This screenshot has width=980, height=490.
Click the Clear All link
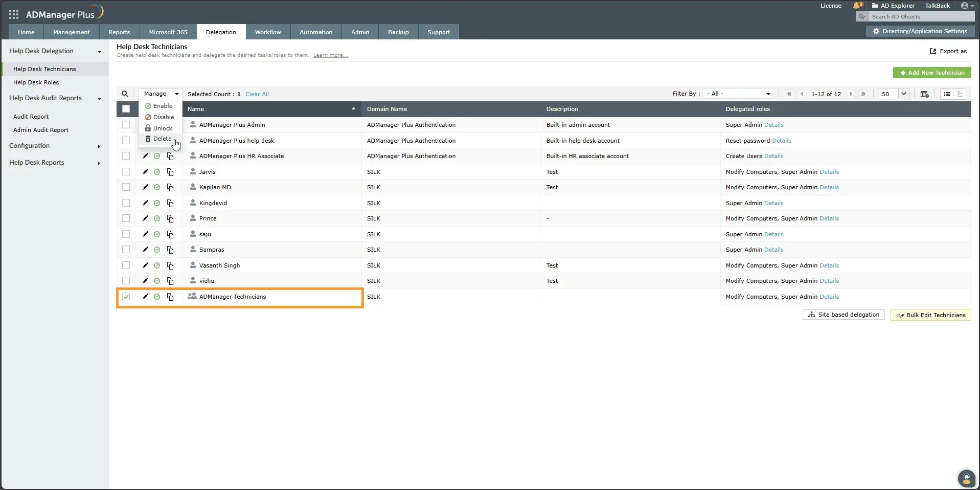point(257,94)
